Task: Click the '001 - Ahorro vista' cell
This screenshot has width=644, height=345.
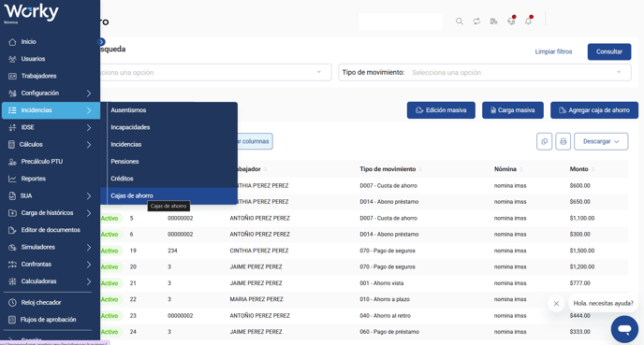Action: point(382,283)
